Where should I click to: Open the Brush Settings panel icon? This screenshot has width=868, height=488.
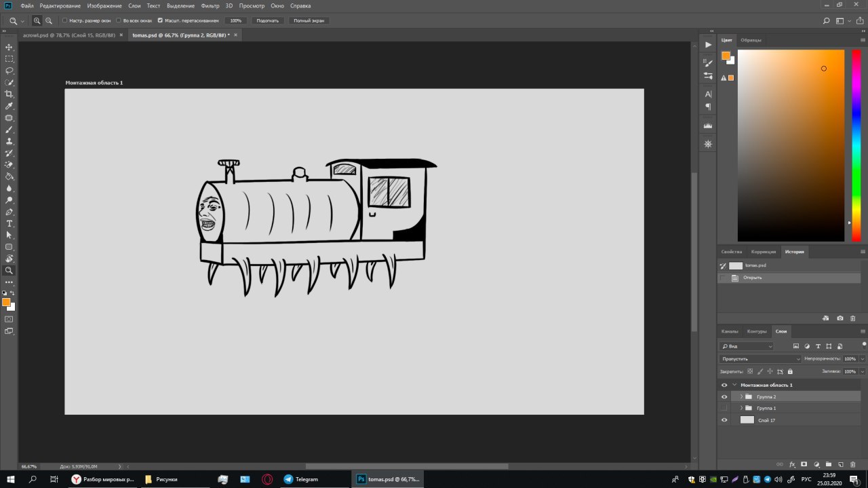709,62
